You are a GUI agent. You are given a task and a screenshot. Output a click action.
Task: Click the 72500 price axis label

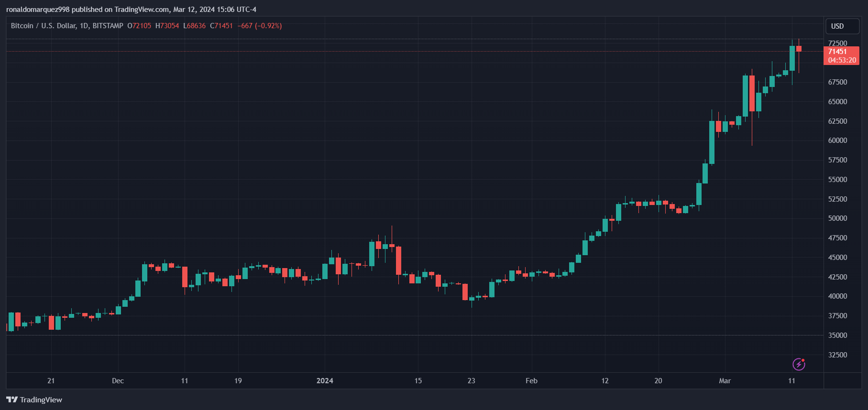coord(837,43)
